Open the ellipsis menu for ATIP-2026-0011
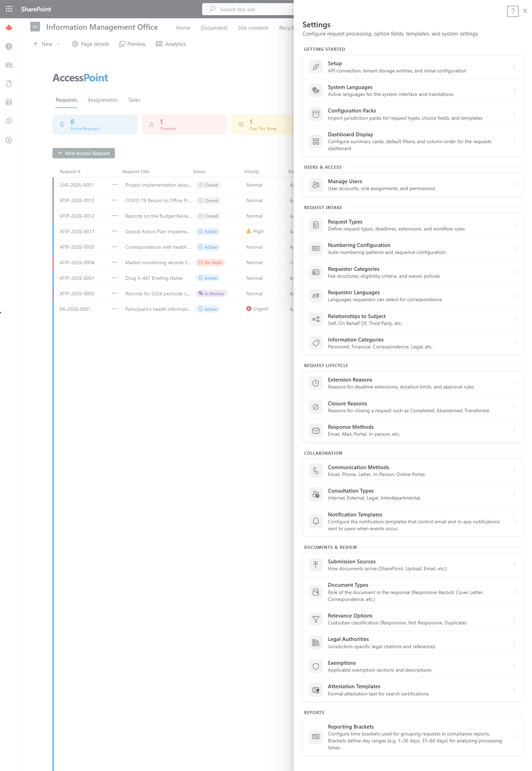 [115, 231]
